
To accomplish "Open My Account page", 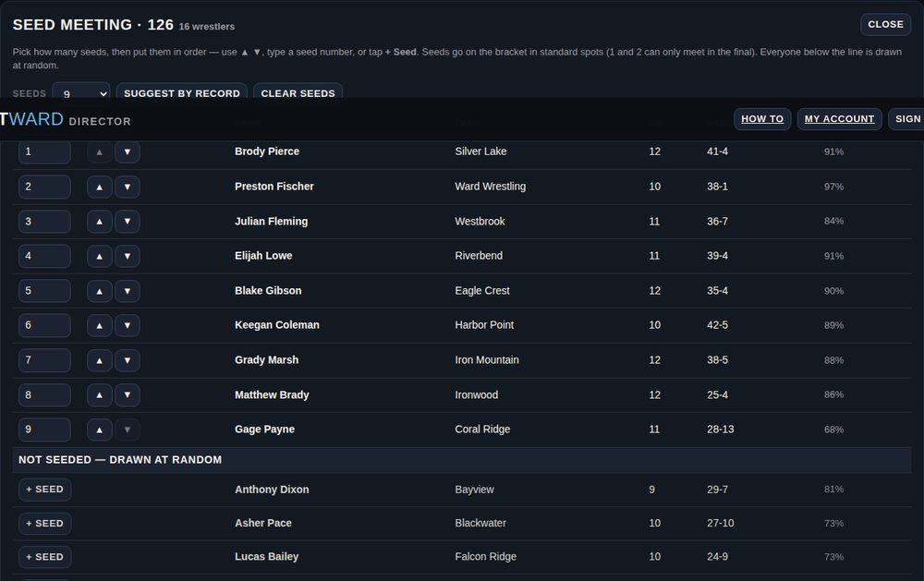I will (x=840, y=119).
